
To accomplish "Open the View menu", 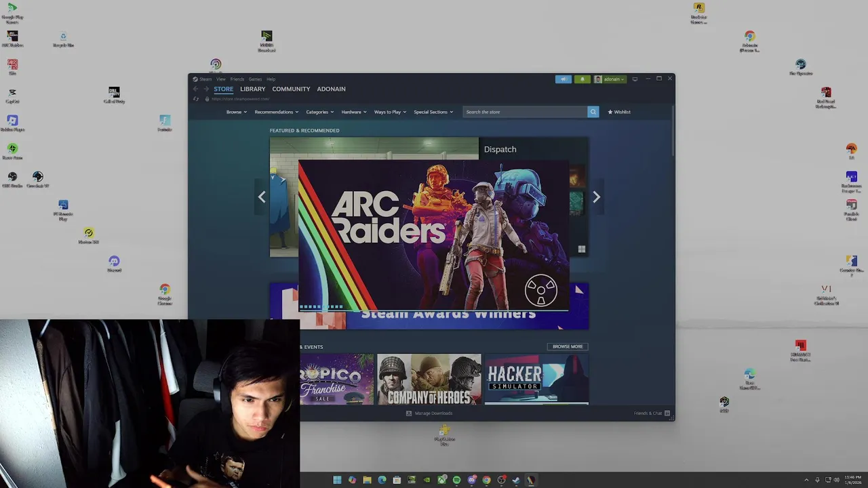I will pos(221,79).
